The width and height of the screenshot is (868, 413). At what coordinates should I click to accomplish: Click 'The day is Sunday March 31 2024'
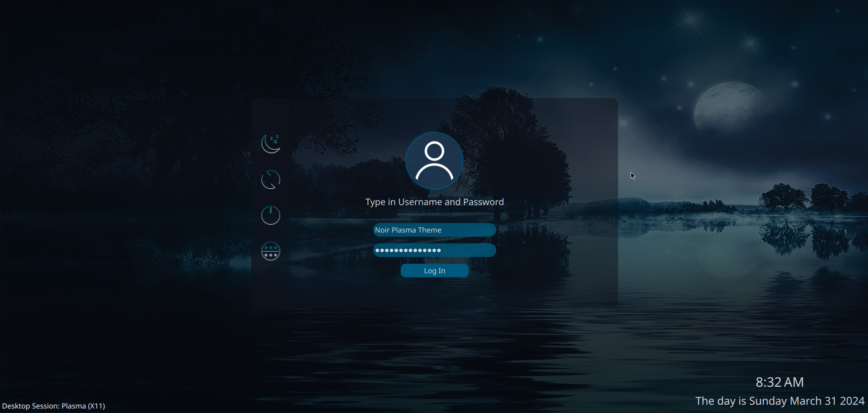[780, 401]
